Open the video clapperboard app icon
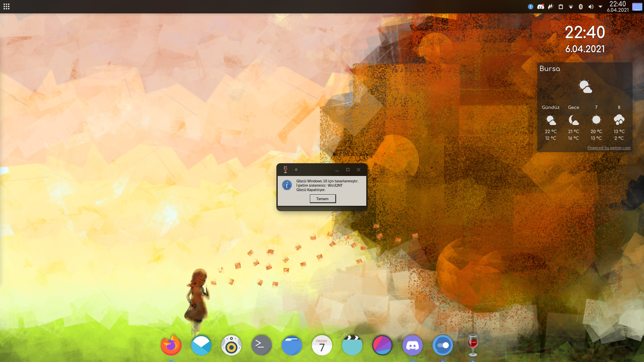This screenshot has width=644, height=362. click(352, 345)
